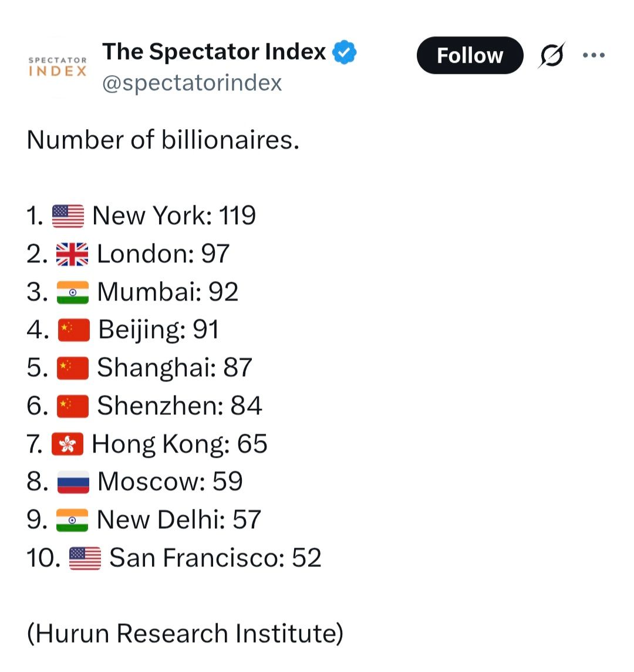The image size is (634, 672).
Task: Click the China flag beside Beijing
Action: pos(74,330)
